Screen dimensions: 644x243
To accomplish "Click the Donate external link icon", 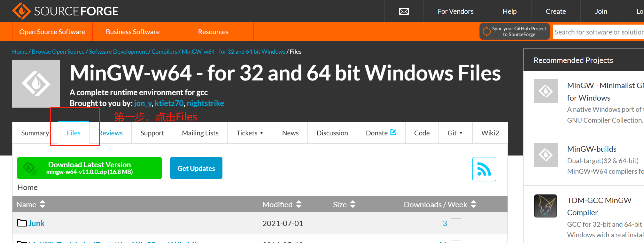I will pyautogui.click(x=393, y=132).
